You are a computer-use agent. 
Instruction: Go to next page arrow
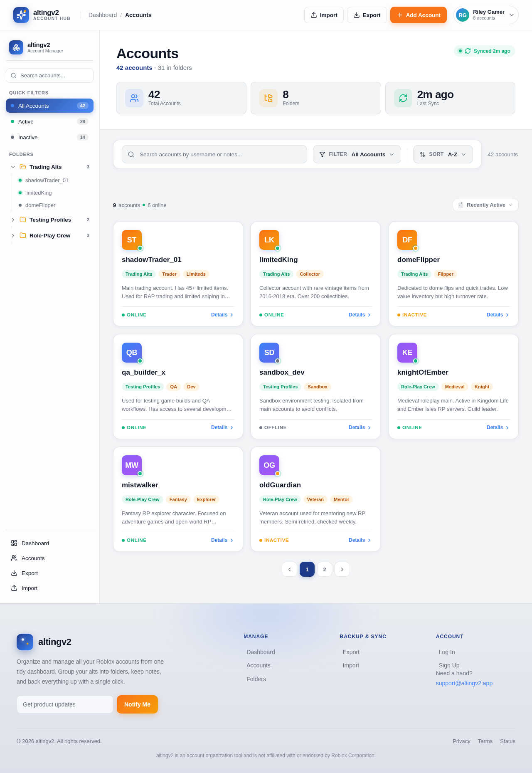(x=342, y=569)
